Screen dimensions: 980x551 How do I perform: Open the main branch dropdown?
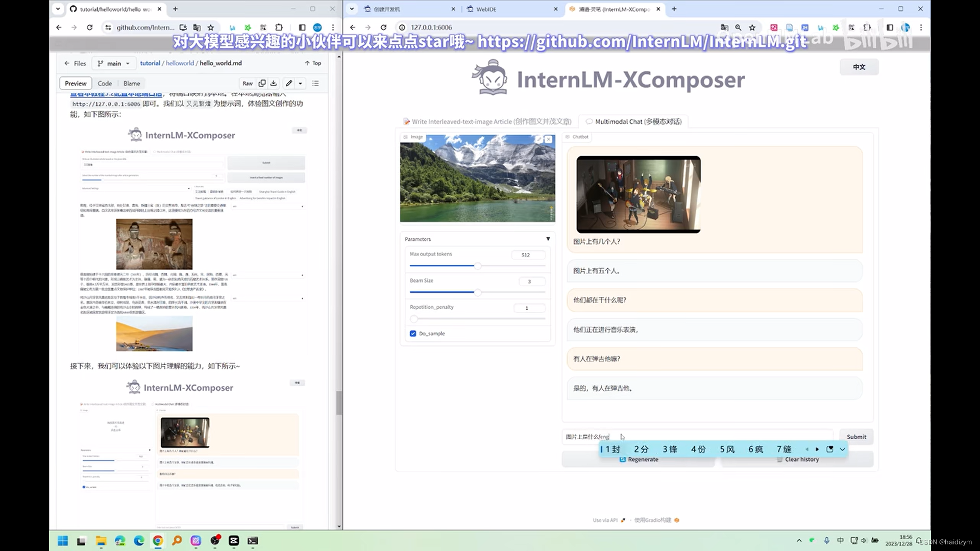click(x=114, y=63)
